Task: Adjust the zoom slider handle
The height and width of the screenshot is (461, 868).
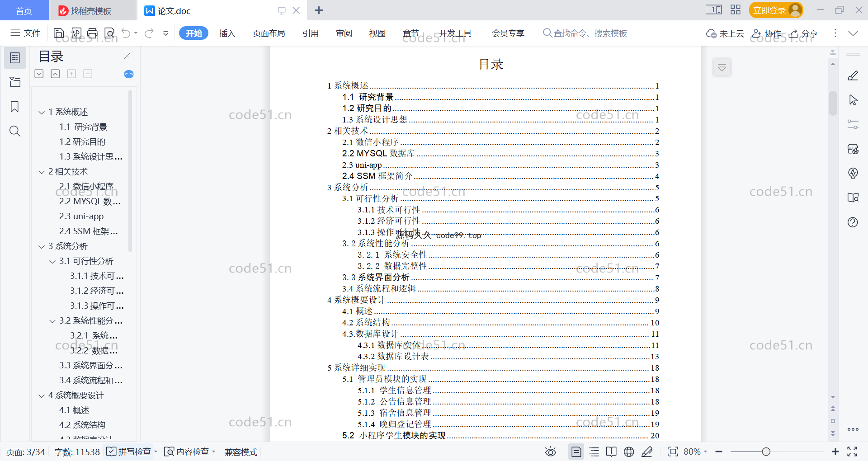Action: (766, 452)
